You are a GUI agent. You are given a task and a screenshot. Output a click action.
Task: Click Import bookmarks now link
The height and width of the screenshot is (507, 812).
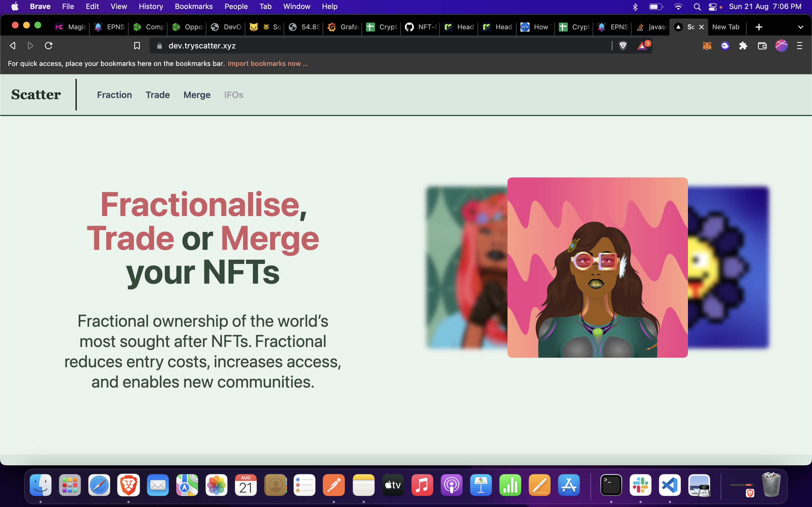(x=267, y=64)
